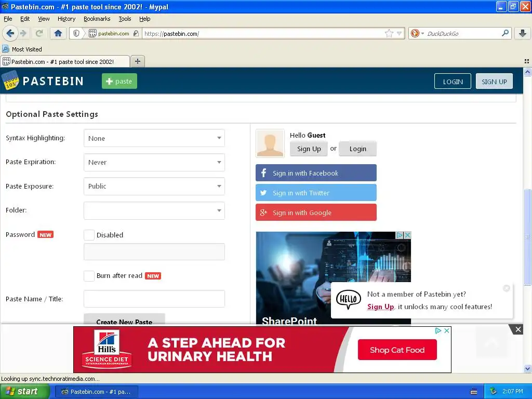The width and height of the screenshot is (532, 399).
Task: Open the Edit menu
Action: [x=25, y=19]
